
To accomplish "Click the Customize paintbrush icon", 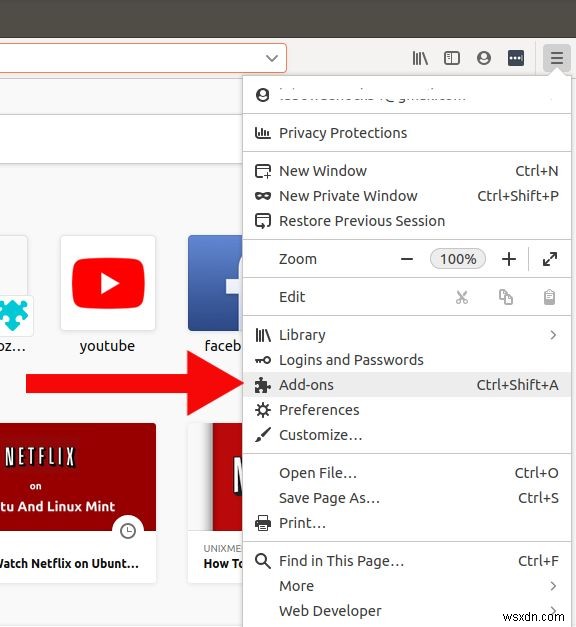I will click(263, 435).
